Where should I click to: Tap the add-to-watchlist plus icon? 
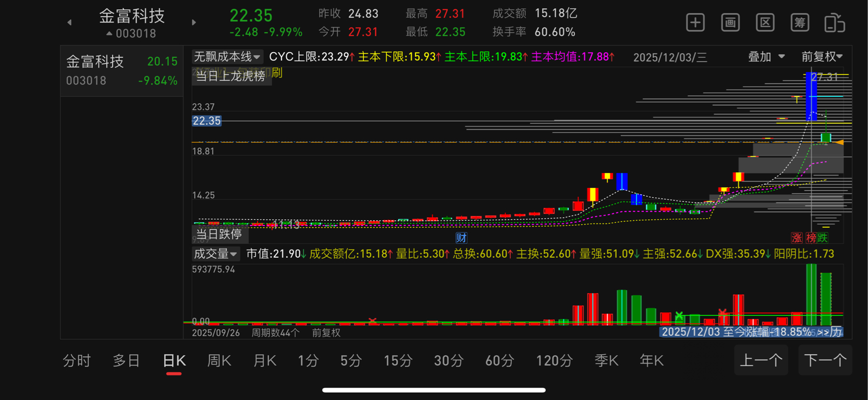click(695, 23)
